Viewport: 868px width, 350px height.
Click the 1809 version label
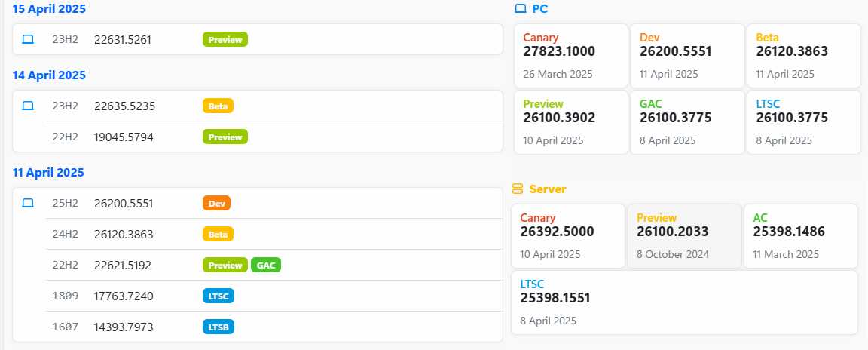pos(66,296)
